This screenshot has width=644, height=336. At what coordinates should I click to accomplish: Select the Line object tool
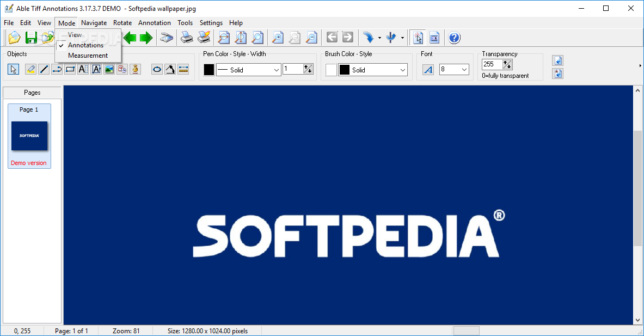(44, 69)
